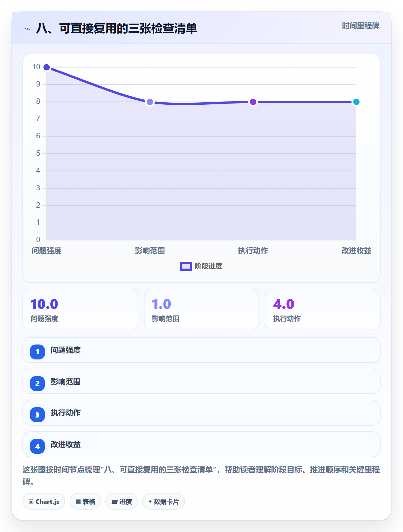This screenshot has height=532, width=403.
Task: Toggle the 阶段进度 legend swatch
Action: (186, 266)
